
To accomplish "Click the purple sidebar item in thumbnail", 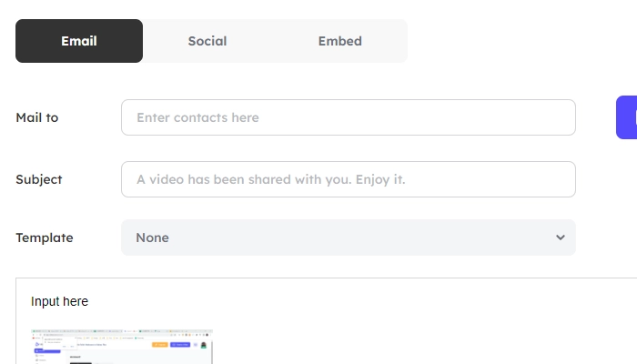I will (45, 351).
